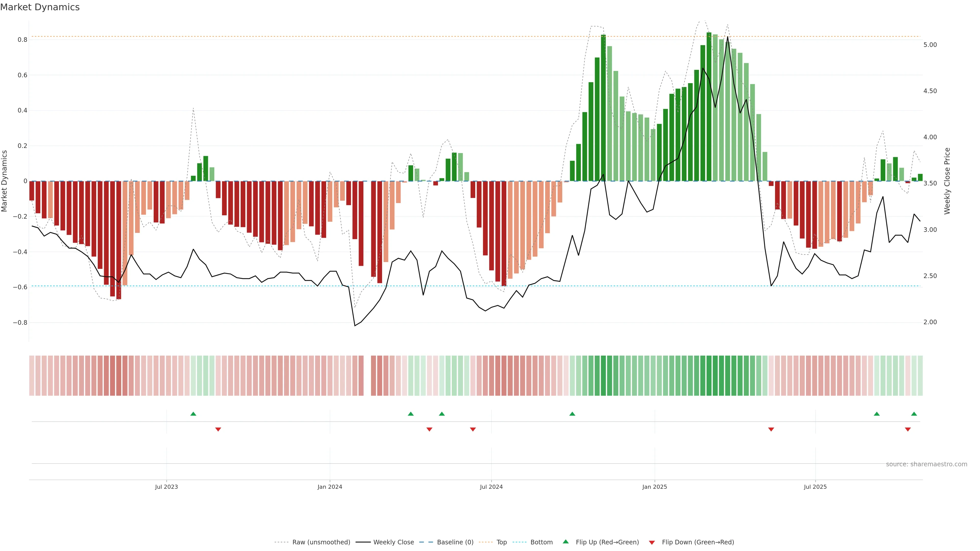Viewport: 980px width, 551px height.
Task: Click the Jan 2025 x-axis label
Action: 654,487
